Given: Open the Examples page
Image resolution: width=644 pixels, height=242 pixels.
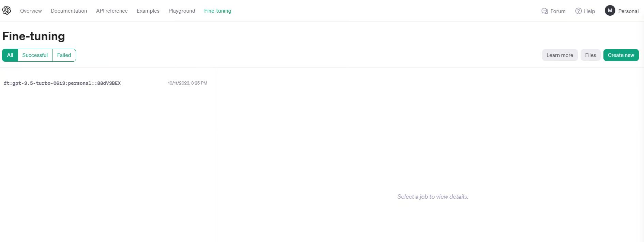Looking at the screenshot, I should [148, 11].
